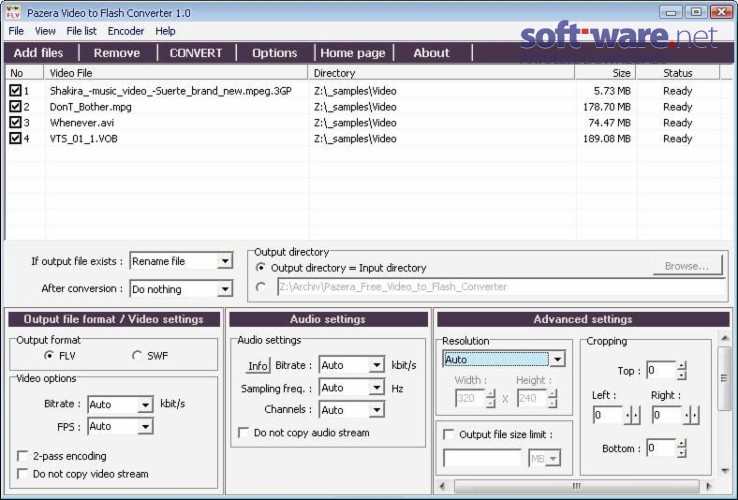Click the output directory path field
The width and height of the screenshot is (738, 500).
point(501,287)
